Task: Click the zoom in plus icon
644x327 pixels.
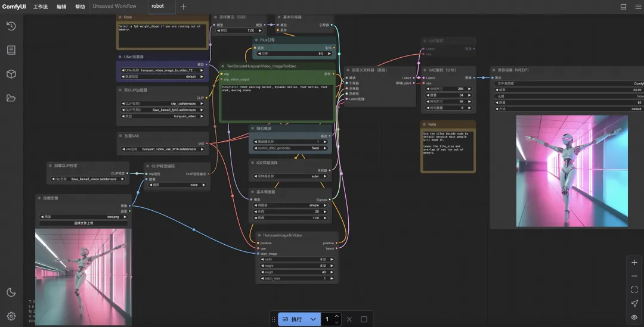Action: point(634,262)
